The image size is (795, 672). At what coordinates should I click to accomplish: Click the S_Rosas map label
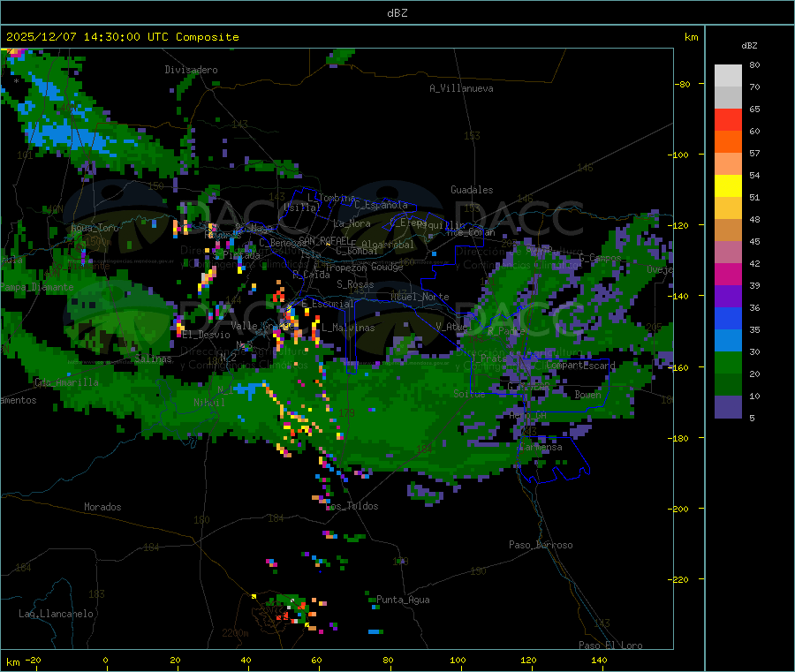(x=355, y=284)
